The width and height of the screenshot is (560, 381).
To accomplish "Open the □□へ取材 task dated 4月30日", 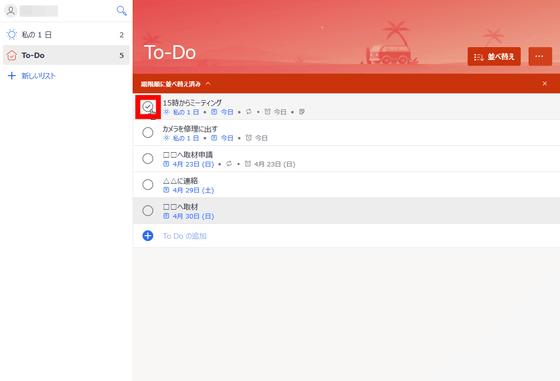I will [346, 211].
